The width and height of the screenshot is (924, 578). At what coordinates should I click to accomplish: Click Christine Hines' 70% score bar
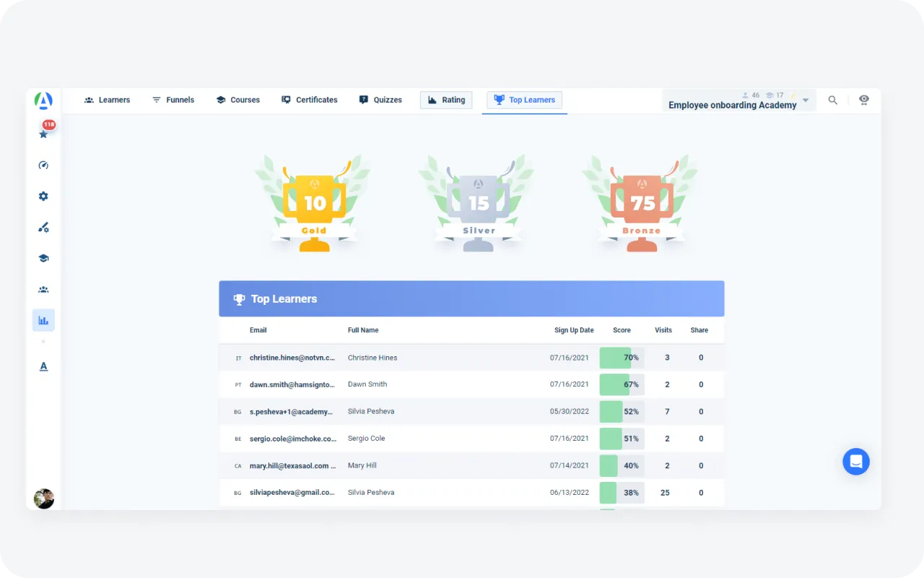622,358
